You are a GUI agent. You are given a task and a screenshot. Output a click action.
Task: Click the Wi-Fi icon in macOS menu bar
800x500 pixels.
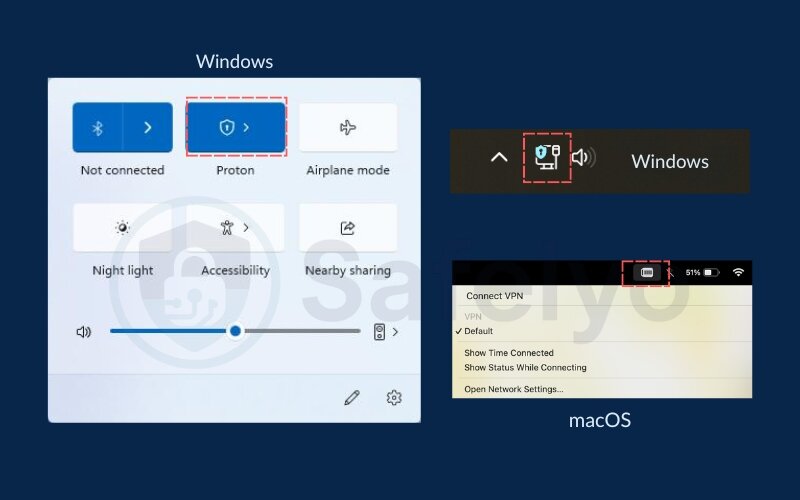738,272
